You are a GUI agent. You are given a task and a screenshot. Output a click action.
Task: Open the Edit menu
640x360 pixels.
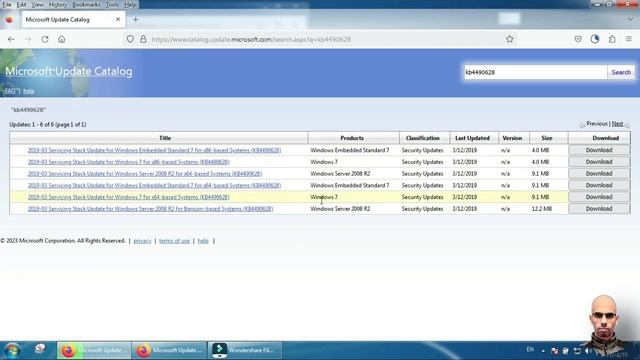[21, 4]
